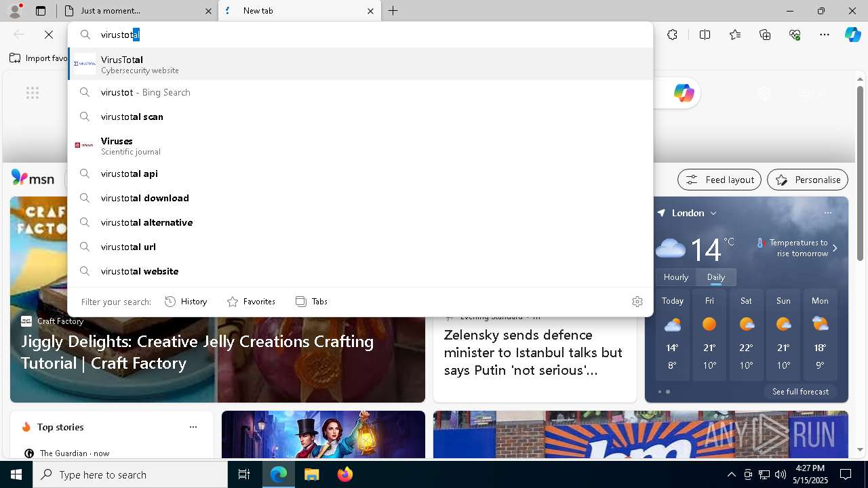Open Browser essentials heart icon
Image resolution: width=868 pixels, height=488 pixels.
795,35
